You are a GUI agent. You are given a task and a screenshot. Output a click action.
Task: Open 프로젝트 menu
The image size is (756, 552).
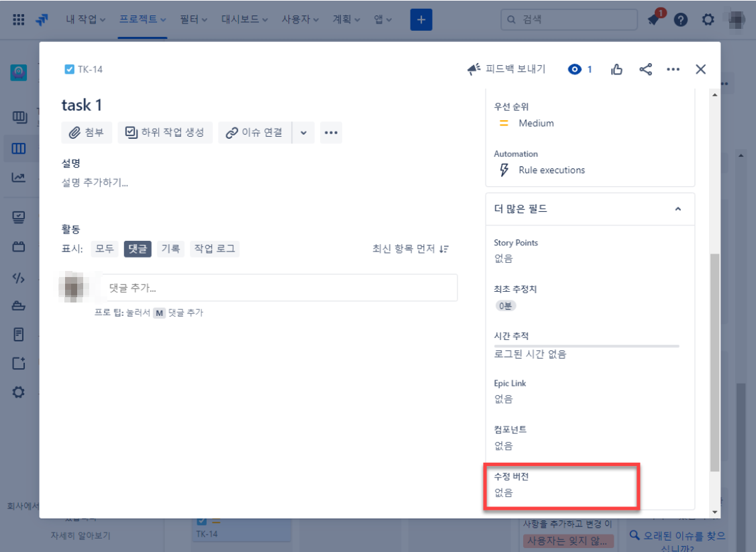143,19
